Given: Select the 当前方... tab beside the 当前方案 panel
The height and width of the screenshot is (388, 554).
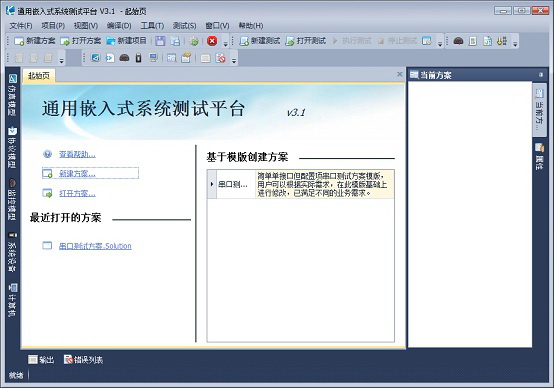Looking at the screenshot, I should tap(539, 110).
